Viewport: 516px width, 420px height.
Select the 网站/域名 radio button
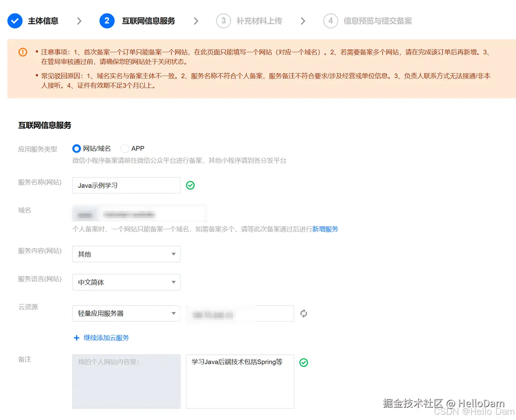76,148
